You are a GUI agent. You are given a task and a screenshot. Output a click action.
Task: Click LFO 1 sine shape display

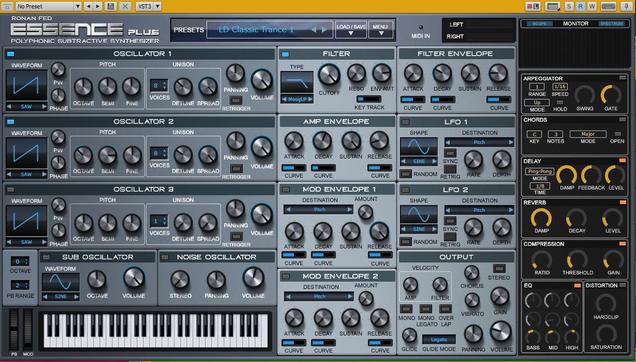(x=419, y=147)
